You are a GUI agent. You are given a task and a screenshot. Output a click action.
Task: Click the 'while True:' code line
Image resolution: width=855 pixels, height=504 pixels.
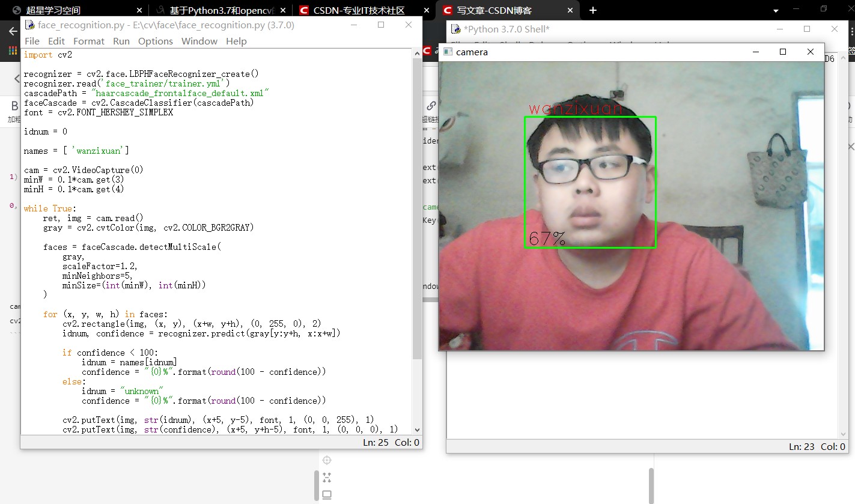(x=50, y=208)
